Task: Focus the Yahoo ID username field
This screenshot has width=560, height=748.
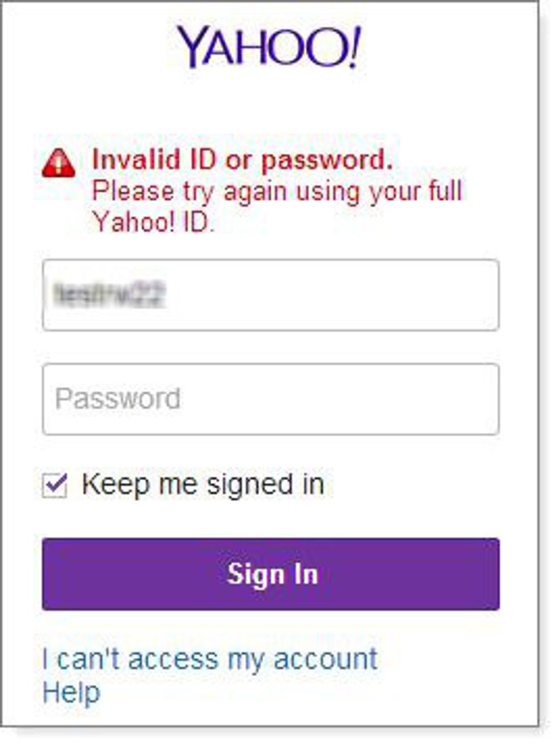Action: point(270,295)
